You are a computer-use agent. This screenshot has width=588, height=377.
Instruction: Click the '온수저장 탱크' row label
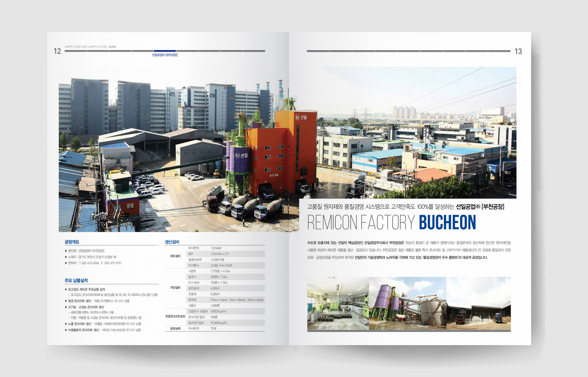(x=197, y=317)
